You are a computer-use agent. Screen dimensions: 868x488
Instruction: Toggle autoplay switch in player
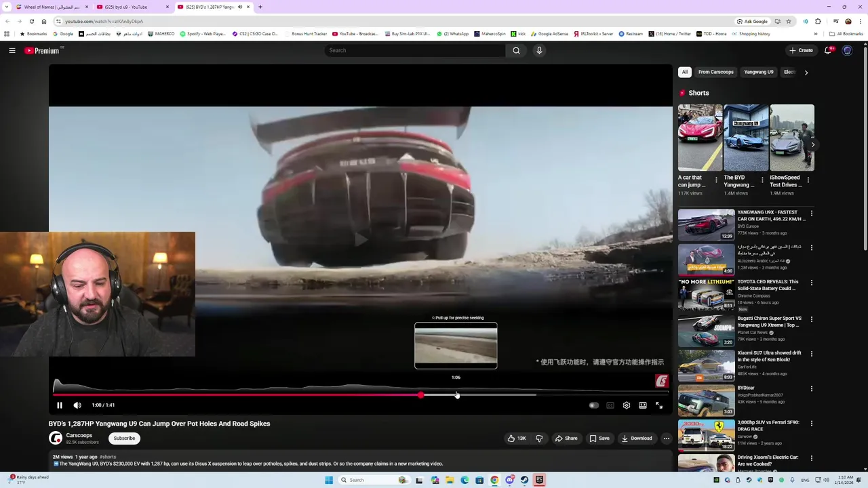coord(593,405)
